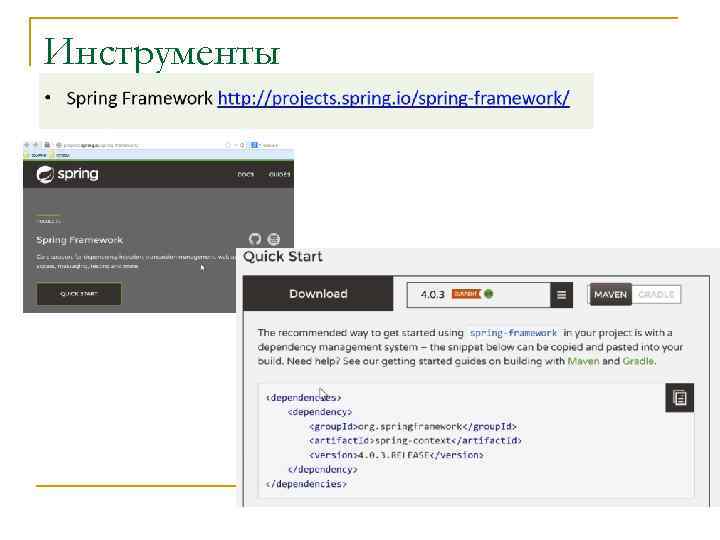
Task: Click the groupId org.springframework line
Action: [413, 427]
